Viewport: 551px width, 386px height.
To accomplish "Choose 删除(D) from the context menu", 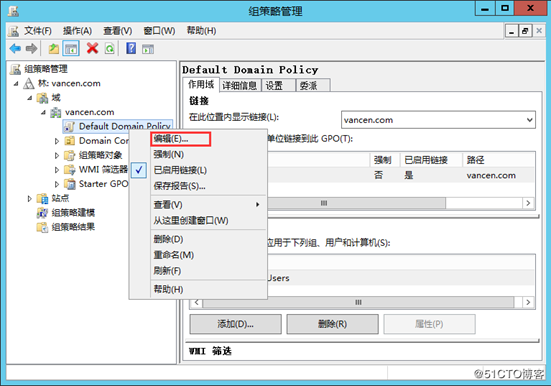I will point(208,239).
